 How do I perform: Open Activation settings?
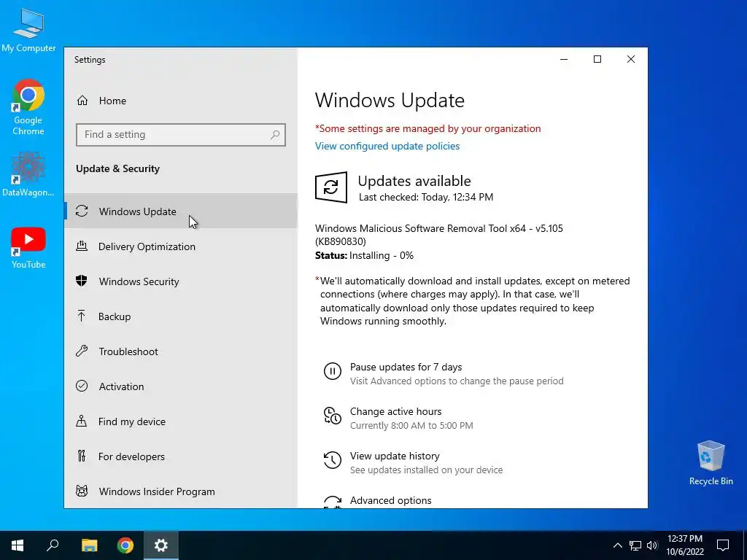[x=181, y=386]
